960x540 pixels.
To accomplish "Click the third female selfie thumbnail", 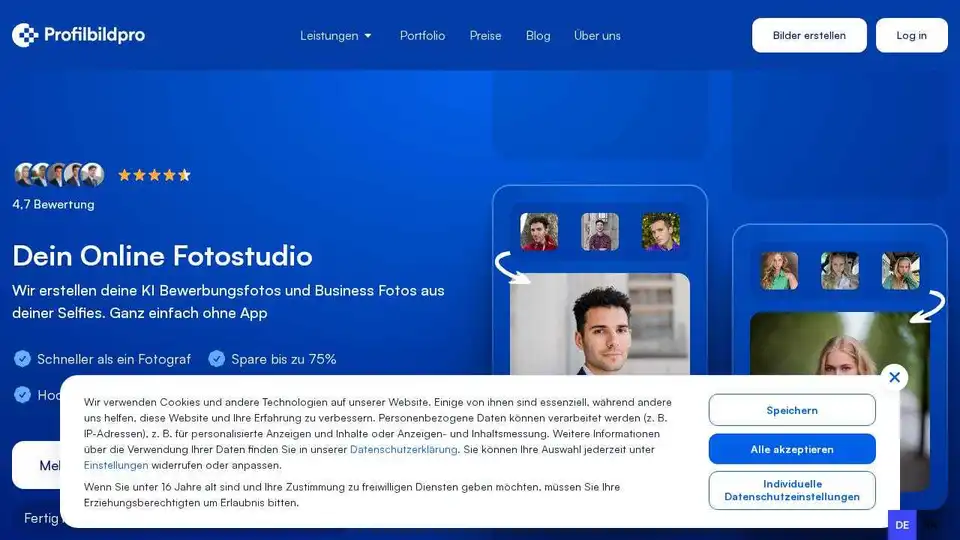I will point(901,271).
